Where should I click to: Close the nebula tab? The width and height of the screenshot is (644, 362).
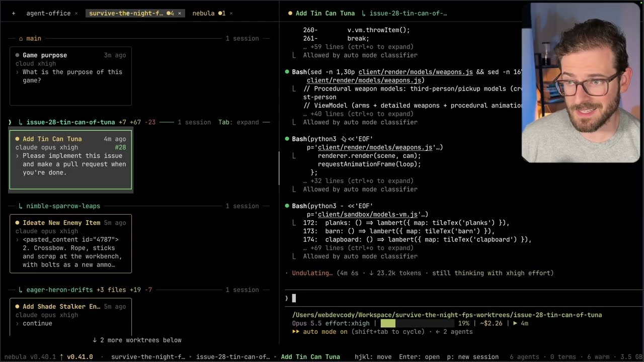[231, 14]
